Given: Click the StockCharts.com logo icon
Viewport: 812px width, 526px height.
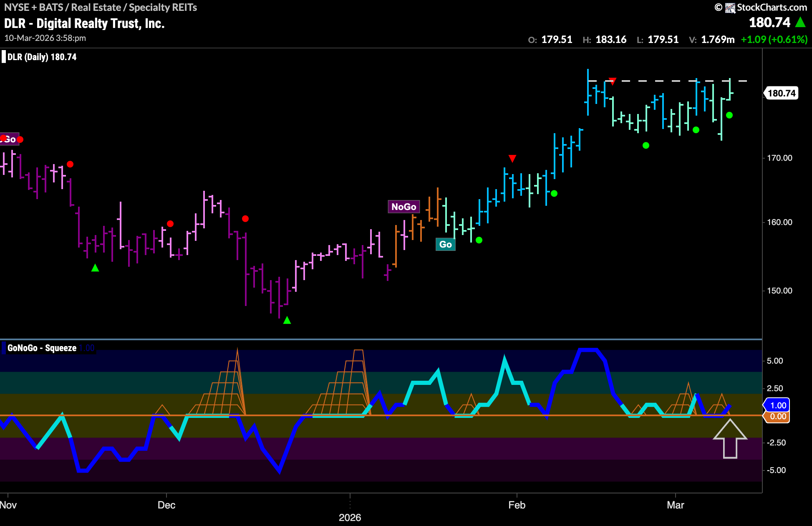Looking at the screenshot, I should point(730,8).
